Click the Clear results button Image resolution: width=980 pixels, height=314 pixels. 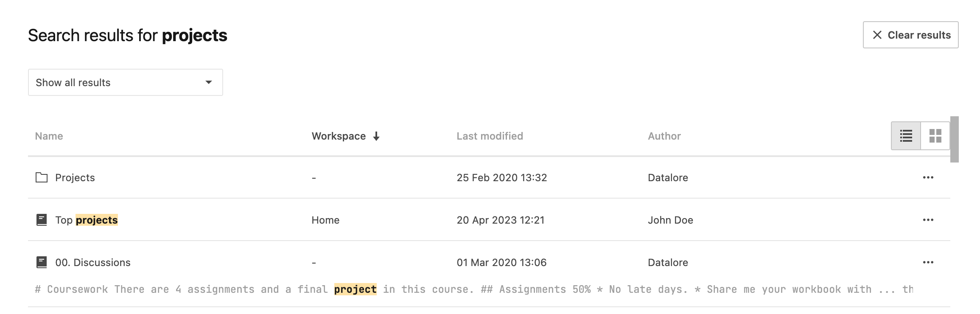910,35
